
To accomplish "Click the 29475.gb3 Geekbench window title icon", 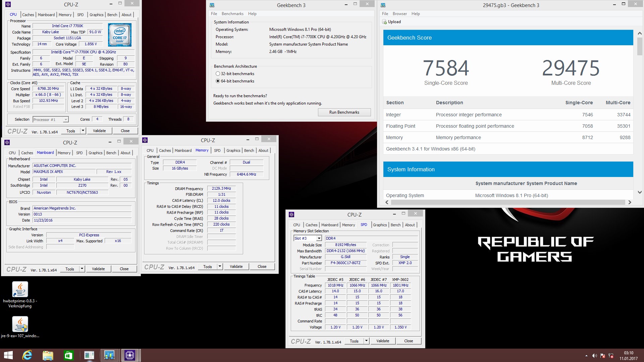I will click(383, 5).
